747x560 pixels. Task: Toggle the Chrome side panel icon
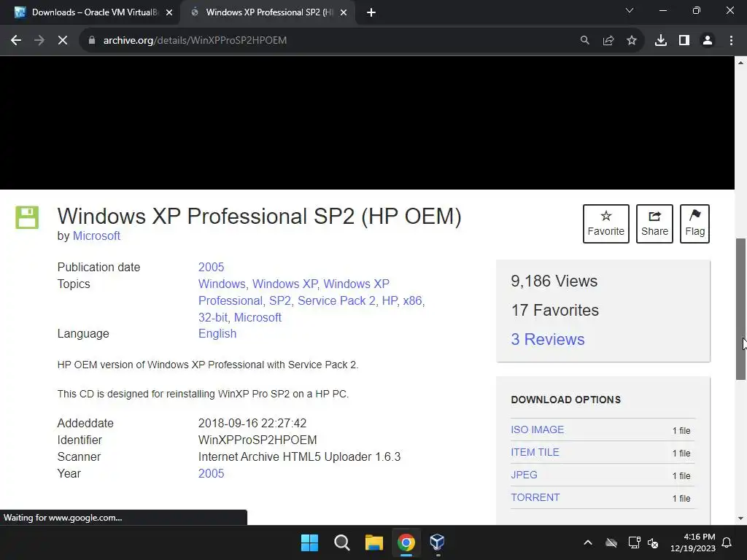[684, 41]
